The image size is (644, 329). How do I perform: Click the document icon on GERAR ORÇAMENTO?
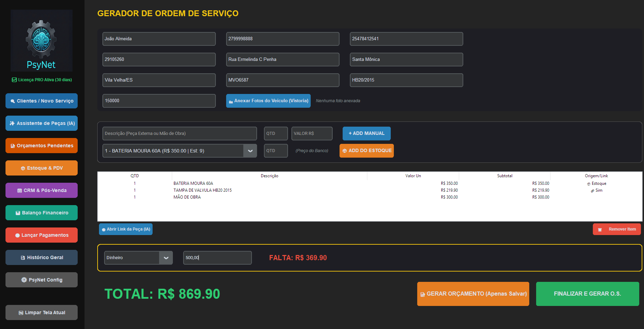point(423,294)
